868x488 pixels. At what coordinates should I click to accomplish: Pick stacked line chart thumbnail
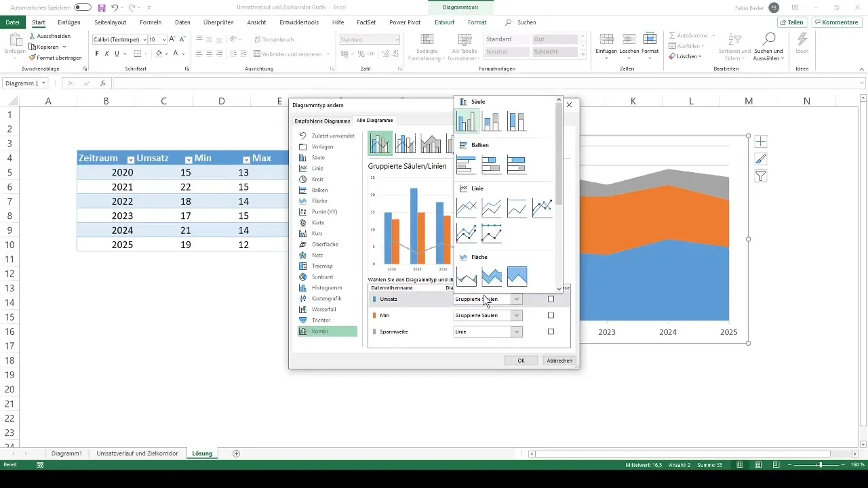click(x=492, y=208)
